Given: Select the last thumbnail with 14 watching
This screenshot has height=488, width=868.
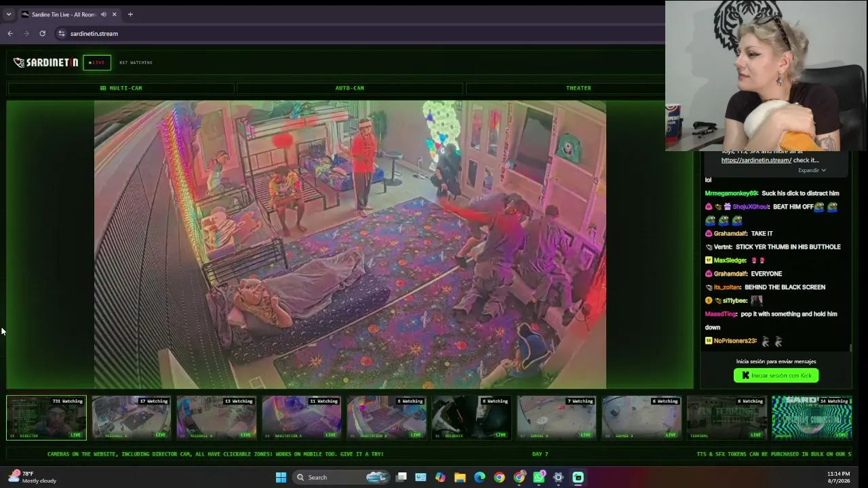Looking at the screenshot, I should click(812, 418).
